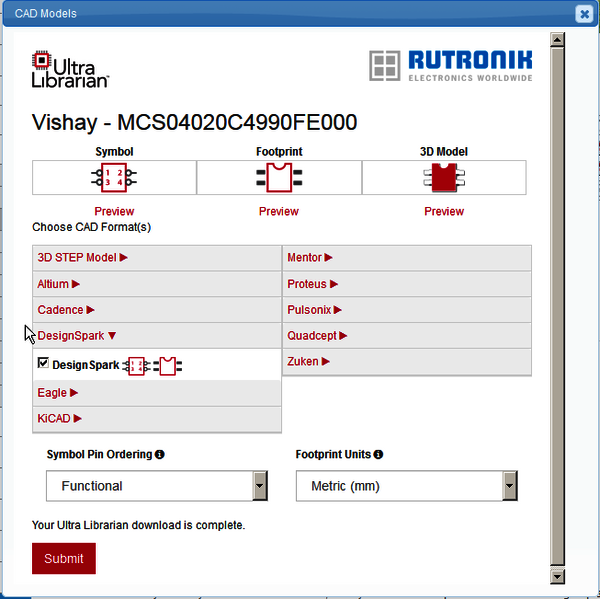Expand the Cadence format section
The height and width of the screenshot is (599, 600).
[x=157, y=310]
